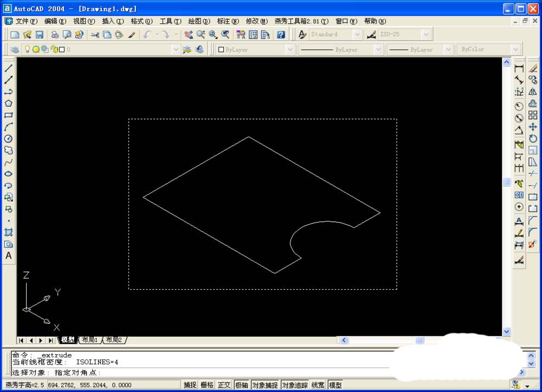Open the 燕秀工具箱2.81 menu
Image resolution: width=542 pixels, height=392 pixels.
(301, 22)
